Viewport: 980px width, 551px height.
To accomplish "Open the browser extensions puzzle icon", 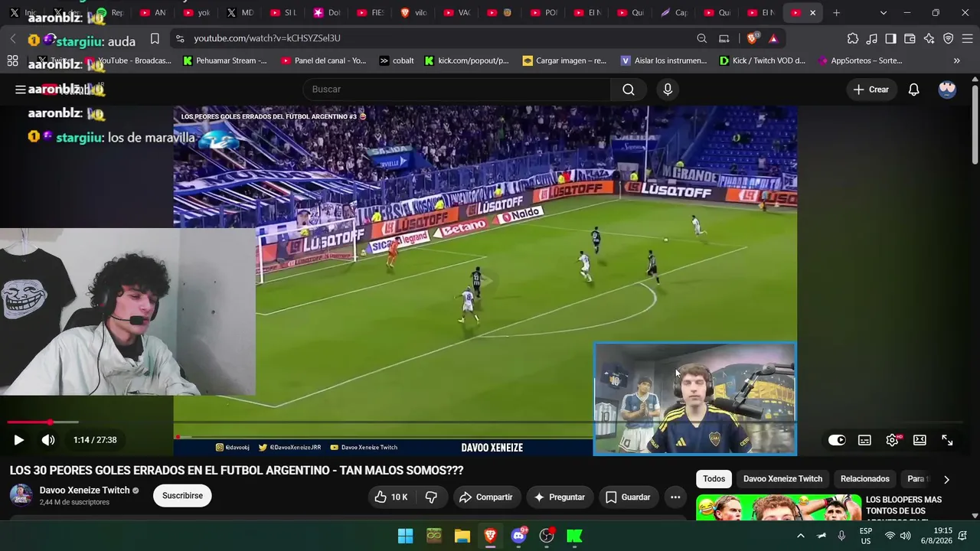I will tap(853, 38).
